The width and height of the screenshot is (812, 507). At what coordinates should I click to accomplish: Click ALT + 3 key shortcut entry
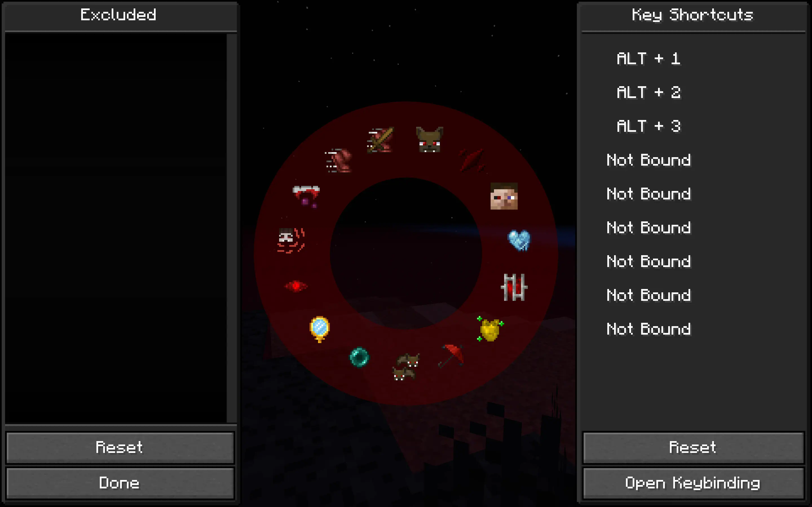[648, 126]
